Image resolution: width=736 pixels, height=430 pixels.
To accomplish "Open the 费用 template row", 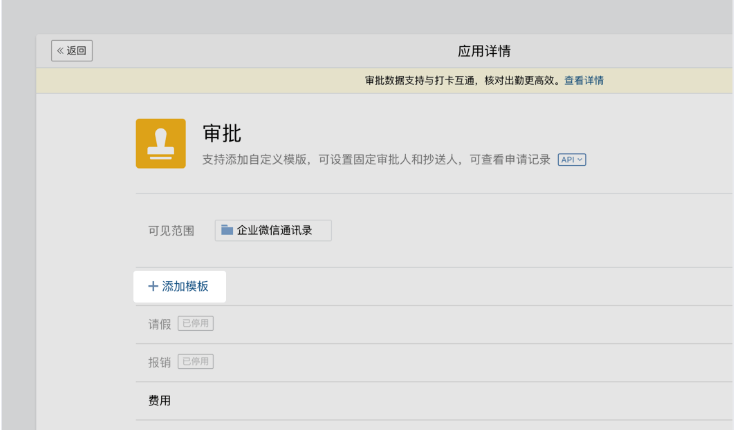I will [434, 401].
